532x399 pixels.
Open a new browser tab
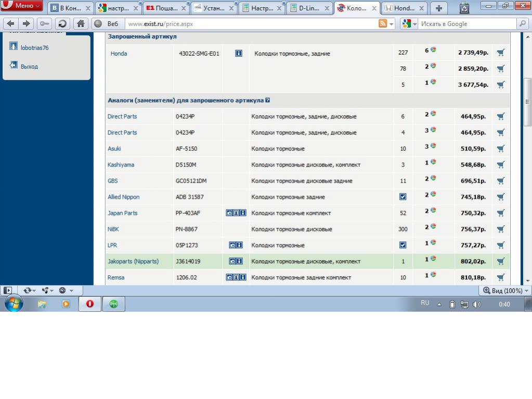439,8
